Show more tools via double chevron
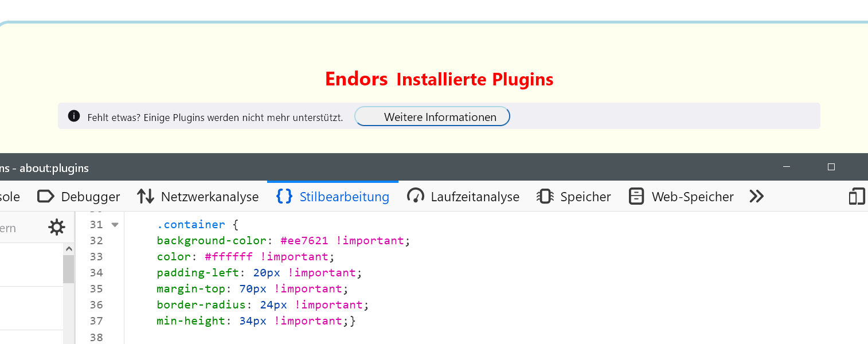This screenshot has height=344, width=868. (757, 197)
